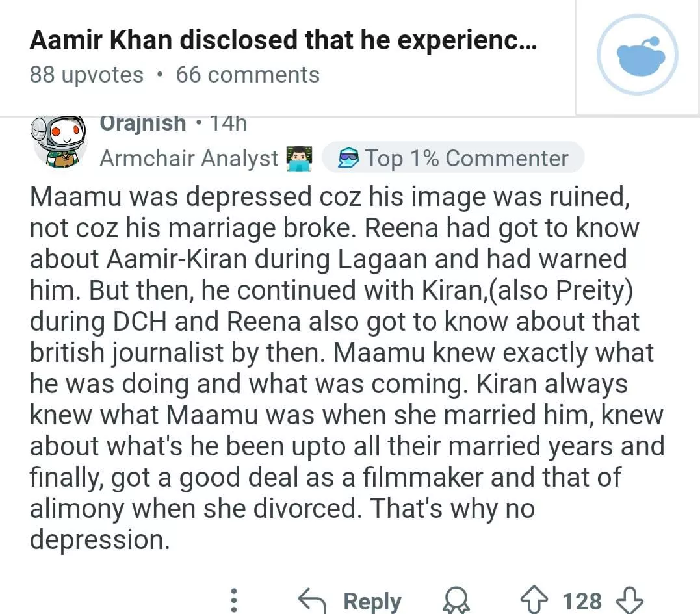Open the three-dot comment options menu
This screenshot has width=700, height=614.
click(235, 600)
